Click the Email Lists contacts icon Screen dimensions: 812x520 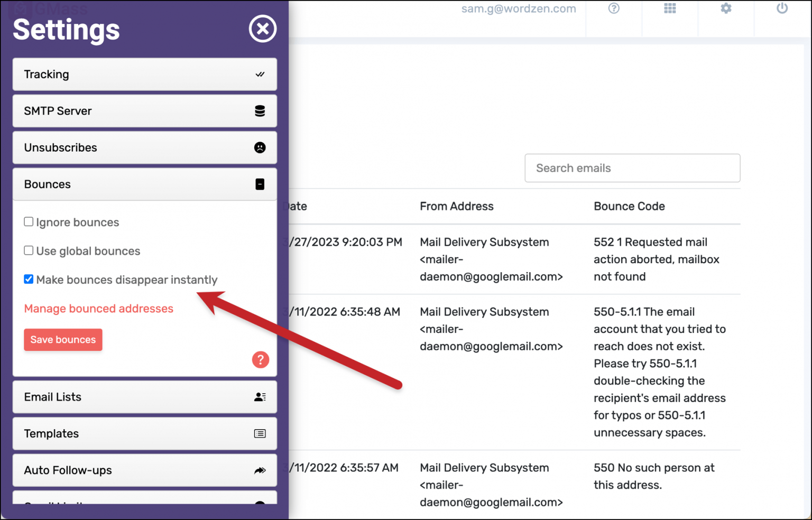point(260,397)
